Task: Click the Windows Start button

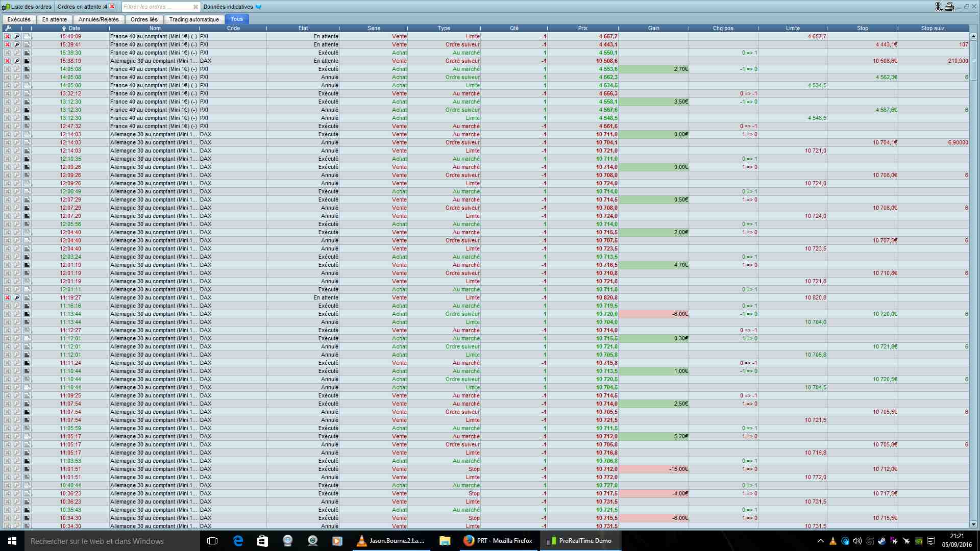Action: [x=12, y=541]
